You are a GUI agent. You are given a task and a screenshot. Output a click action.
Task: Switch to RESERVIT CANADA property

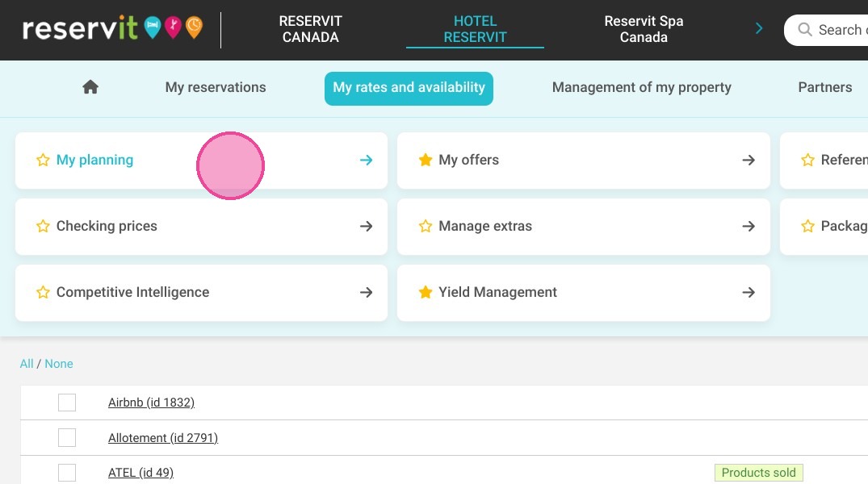click(311, 29)
